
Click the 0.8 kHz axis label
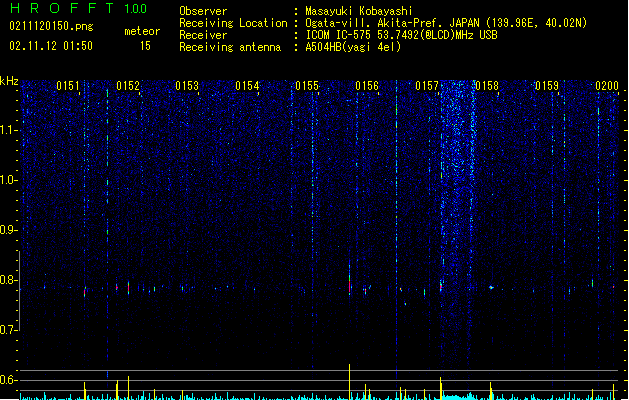coord(8,280)
